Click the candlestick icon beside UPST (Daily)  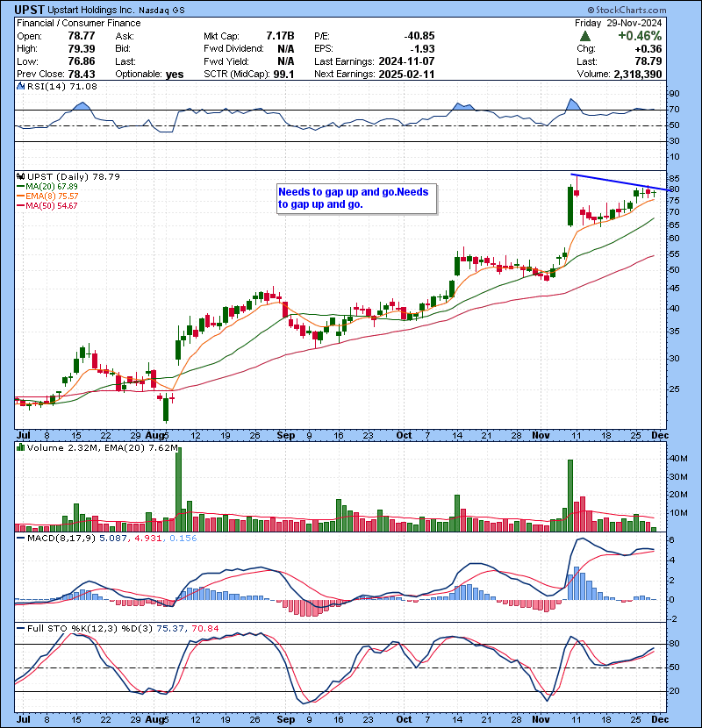20,177
